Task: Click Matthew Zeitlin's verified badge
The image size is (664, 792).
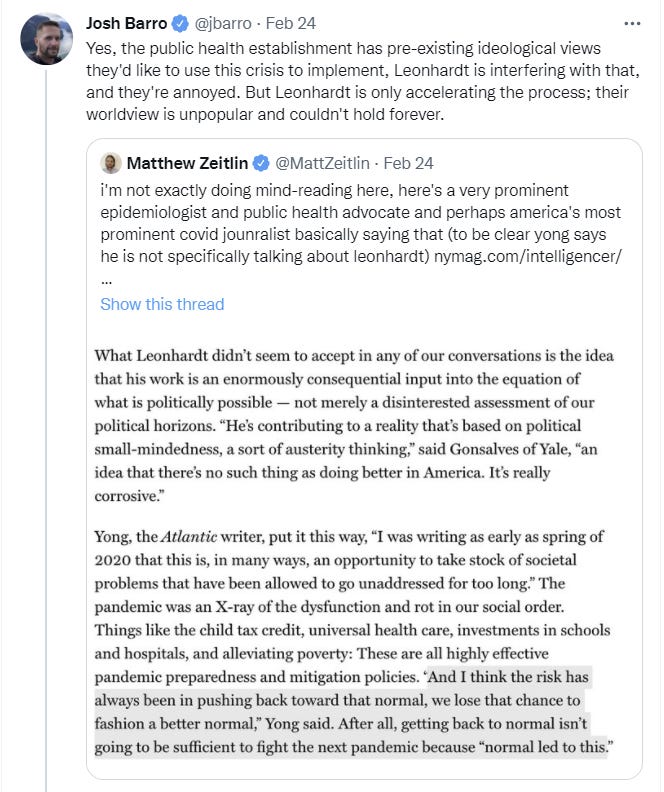Action: 260,163
